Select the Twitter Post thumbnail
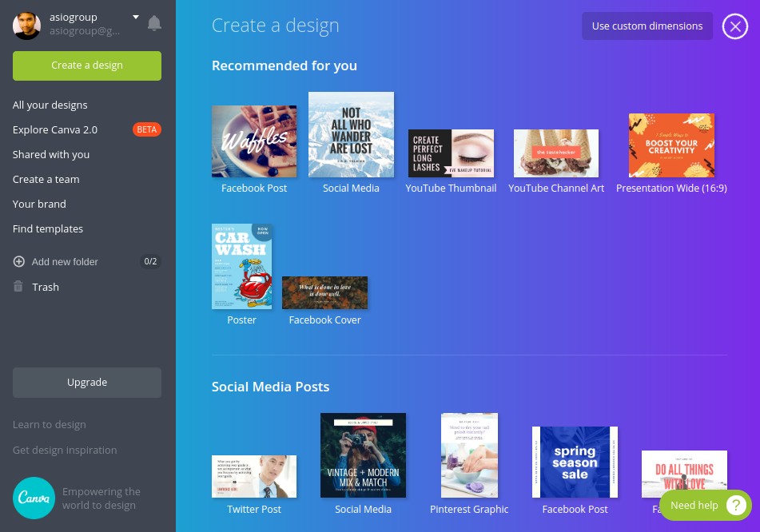The height and width of the screenshot is (532, 760). 254,476
